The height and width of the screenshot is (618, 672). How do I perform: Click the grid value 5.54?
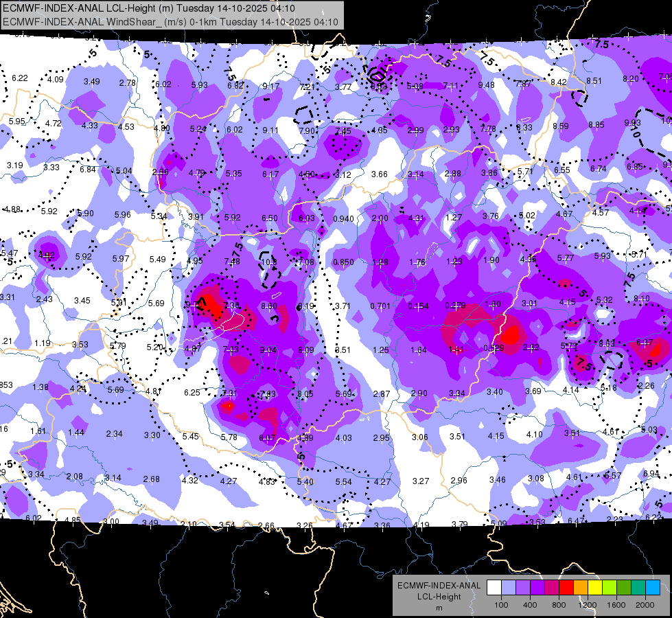pyautogui.click(x=344, y=482)
